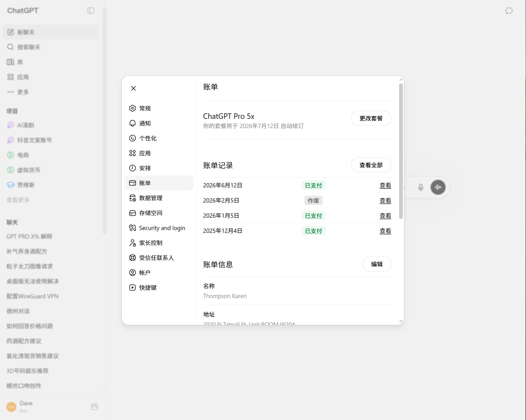Click 编辑 to edit billing info
526x420 pixels.
(x=377, y=264)
